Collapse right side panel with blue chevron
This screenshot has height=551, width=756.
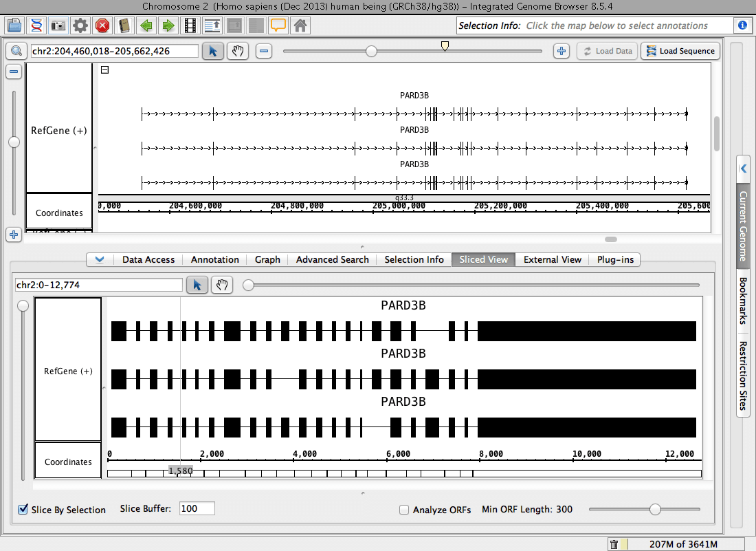pos(743,169)
